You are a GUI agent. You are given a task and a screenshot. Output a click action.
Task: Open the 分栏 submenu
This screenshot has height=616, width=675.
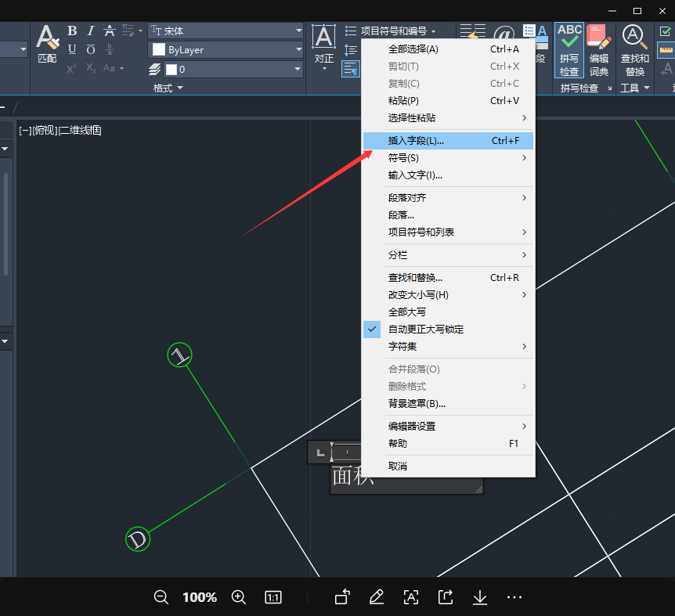pos(448,255)
